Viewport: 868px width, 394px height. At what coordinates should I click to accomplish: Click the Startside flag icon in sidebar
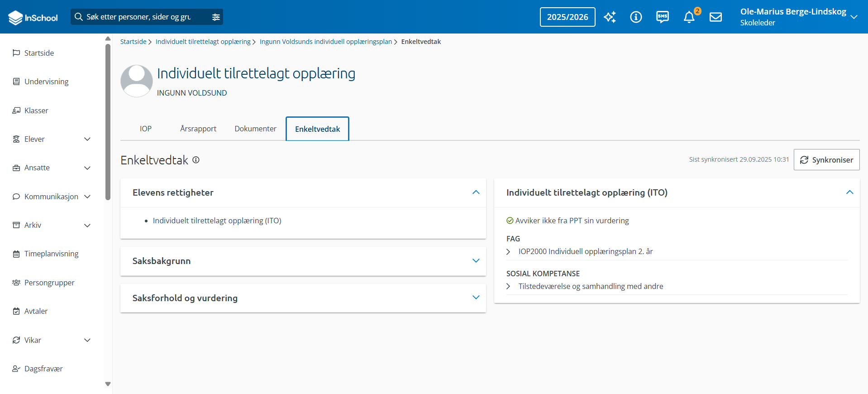point(16,53)
